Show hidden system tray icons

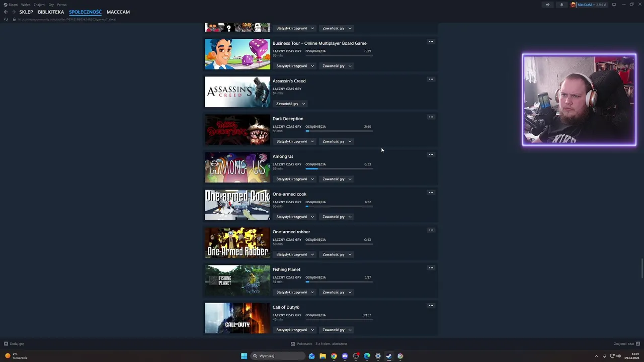point(596,356)
